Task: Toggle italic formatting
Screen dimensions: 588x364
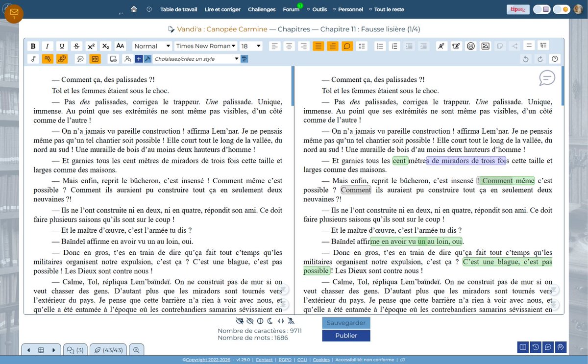Action: point(47,46)
